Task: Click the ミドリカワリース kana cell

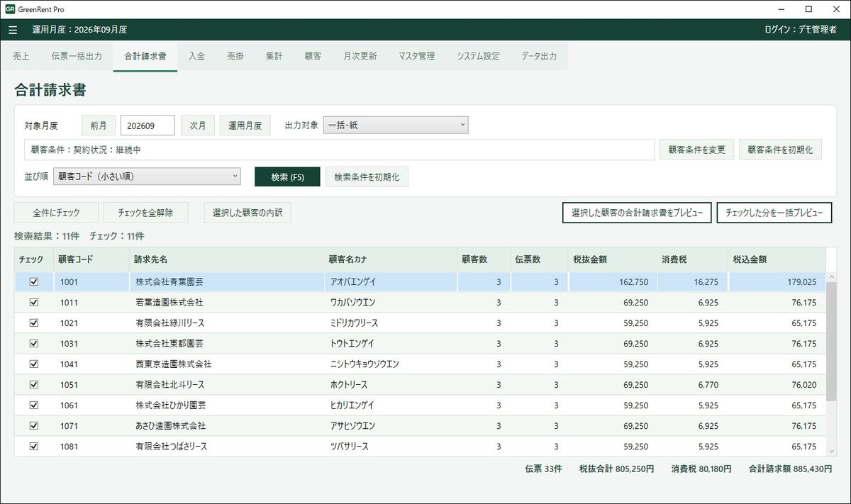Action: pos(391,323)
